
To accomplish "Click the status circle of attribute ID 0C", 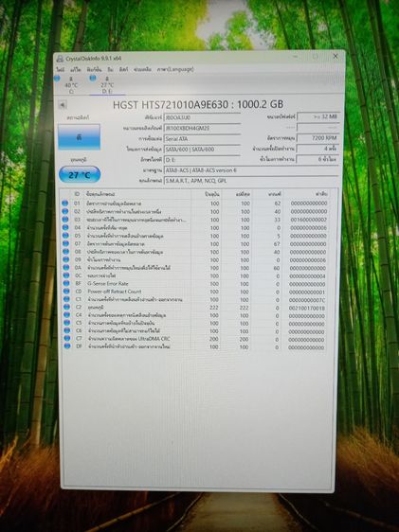I will click(66, 275).
